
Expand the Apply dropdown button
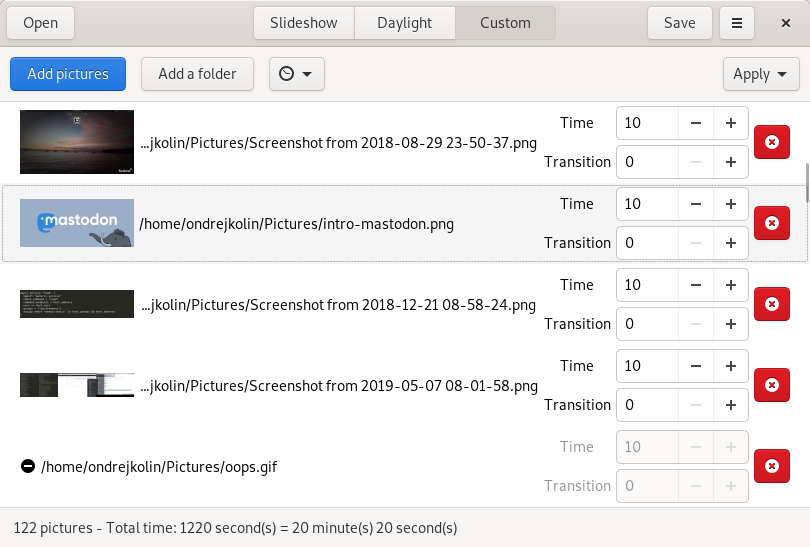(761, 74)
